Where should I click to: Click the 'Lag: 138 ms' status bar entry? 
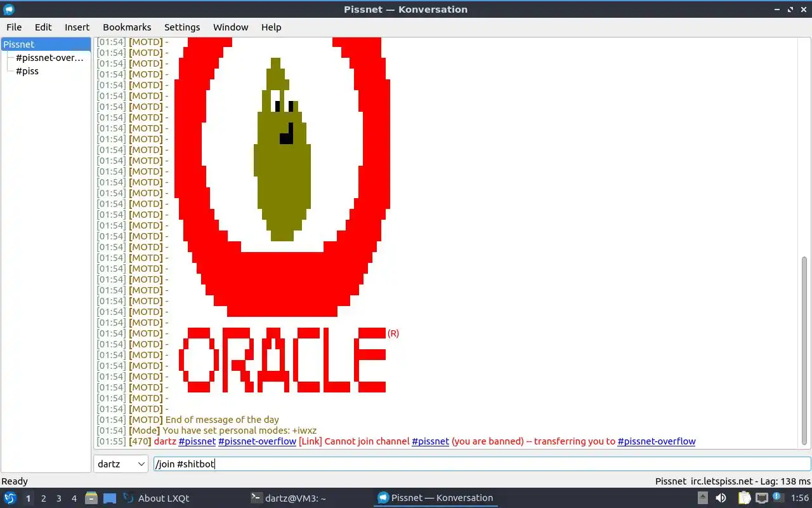coord(784,481)
